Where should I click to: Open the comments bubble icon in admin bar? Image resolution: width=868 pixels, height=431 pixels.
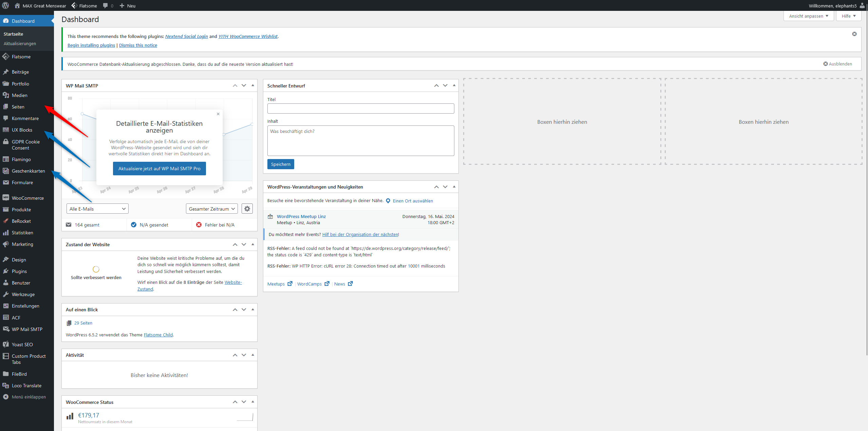pyautogui.click(x=105, y=6)
